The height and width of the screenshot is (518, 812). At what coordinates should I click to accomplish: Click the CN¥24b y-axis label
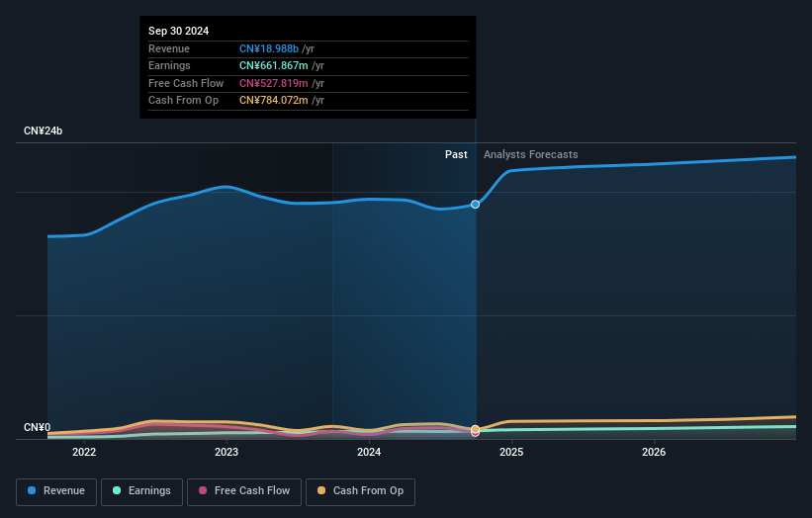(43, 130)
